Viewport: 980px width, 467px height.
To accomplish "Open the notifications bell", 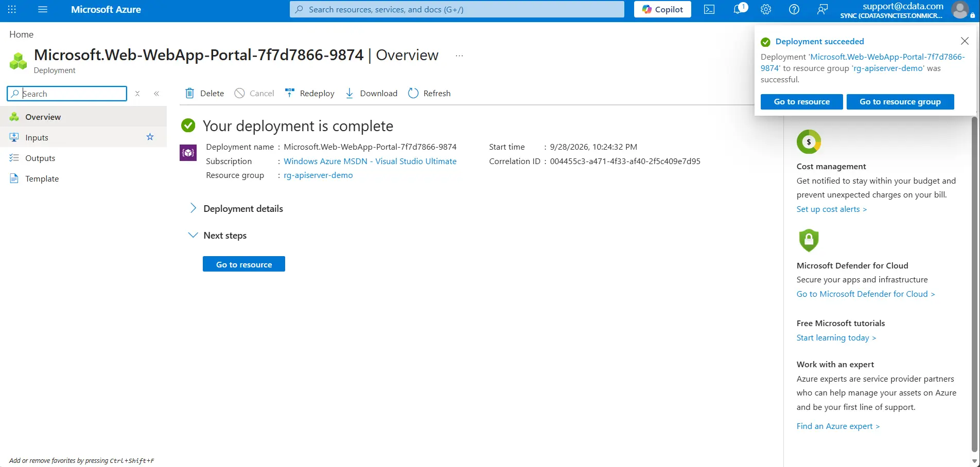I will [x=739, y=9].
